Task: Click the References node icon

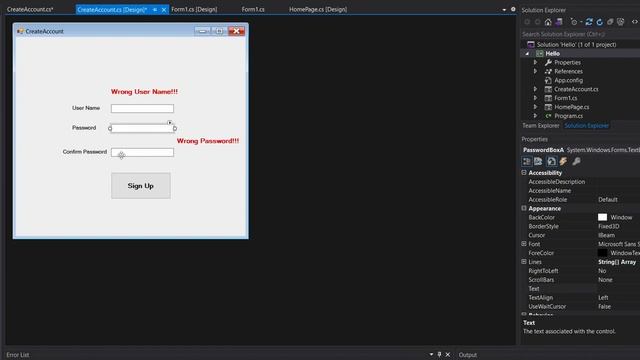Action: [548, 71]
